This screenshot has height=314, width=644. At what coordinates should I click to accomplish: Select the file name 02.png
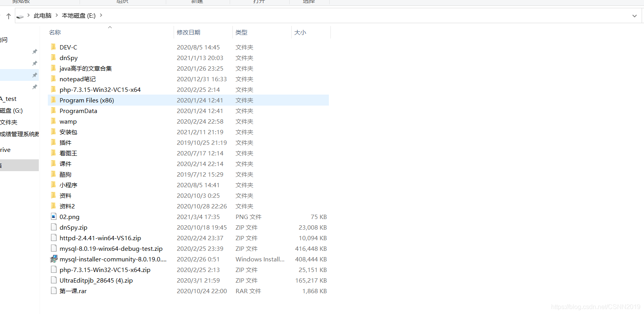tap(69, 217)
